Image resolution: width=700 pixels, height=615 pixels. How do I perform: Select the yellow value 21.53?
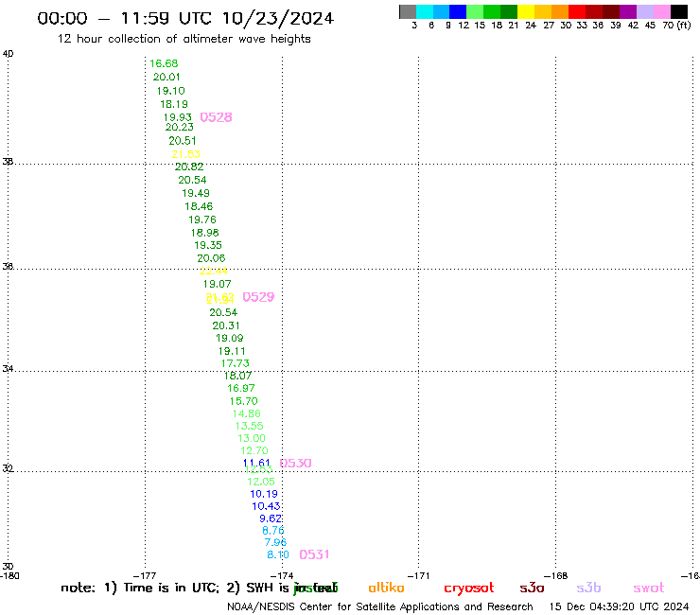pos(185,154)
